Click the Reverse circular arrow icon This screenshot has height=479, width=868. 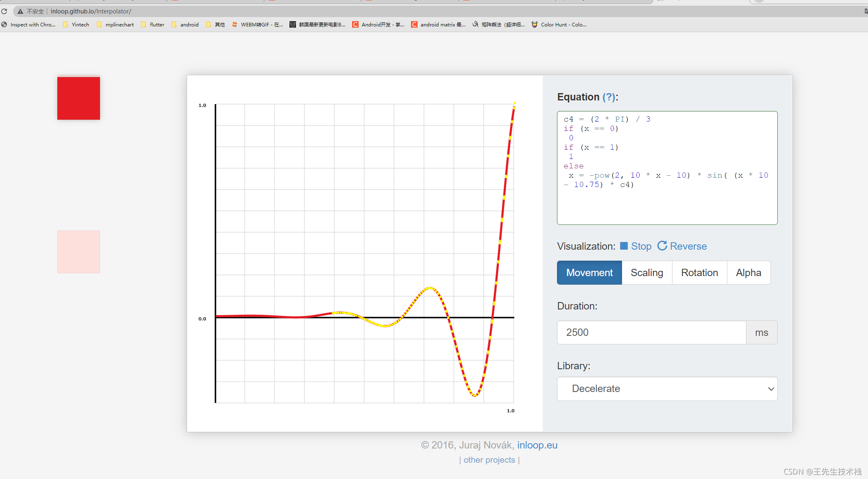662,246
